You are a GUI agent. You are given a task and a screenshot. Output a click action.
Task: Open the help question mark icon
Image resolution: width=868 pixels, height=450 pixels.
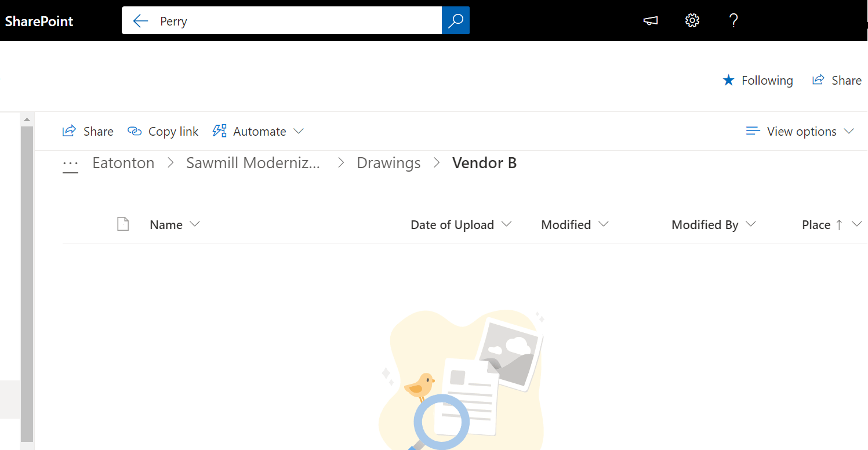[733, 21]
